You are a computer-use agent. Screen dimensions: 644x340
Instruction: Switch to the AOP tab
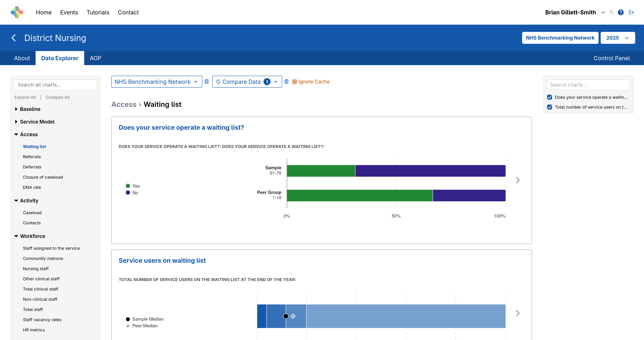click(95, 58)
